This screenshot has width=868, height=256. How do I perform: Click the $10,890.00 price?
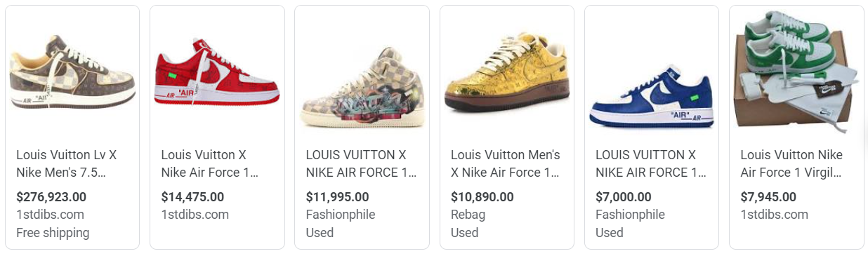(482, 197)
